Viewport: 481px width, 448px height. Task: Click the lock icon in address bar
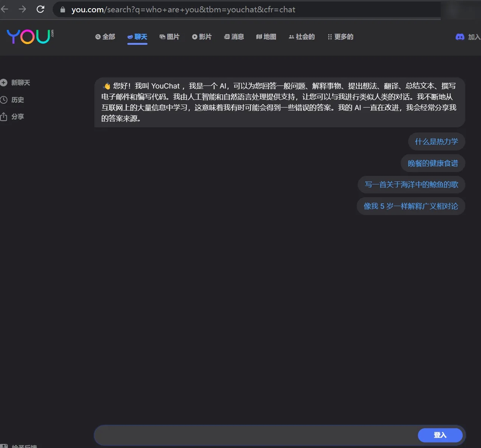(x=63, y=10)
